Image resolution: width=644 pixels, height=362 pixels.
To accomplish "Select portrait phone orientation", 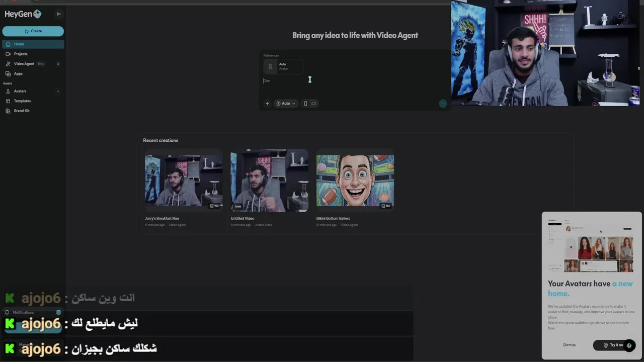I will coord(305,104).
